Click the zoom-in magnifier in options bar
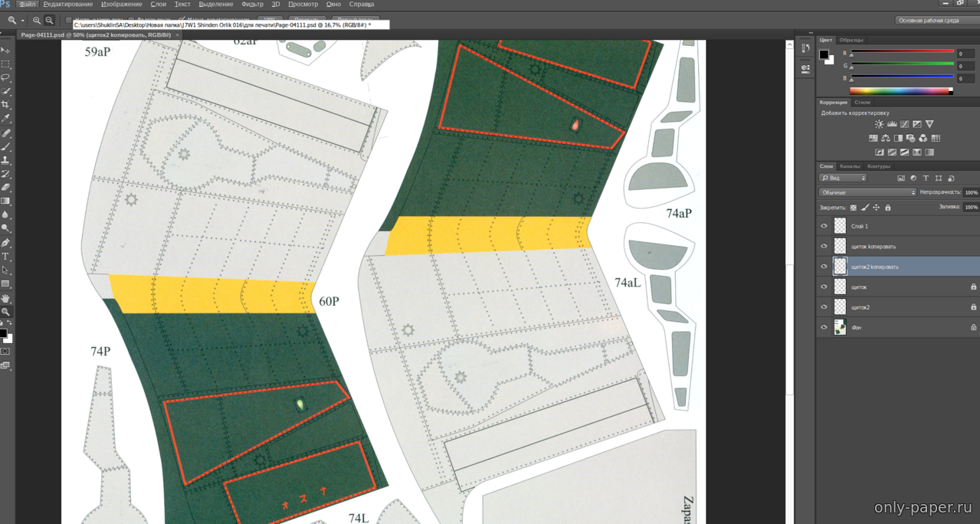This screenshot has width=980, height=524. [x=37, y=21]
